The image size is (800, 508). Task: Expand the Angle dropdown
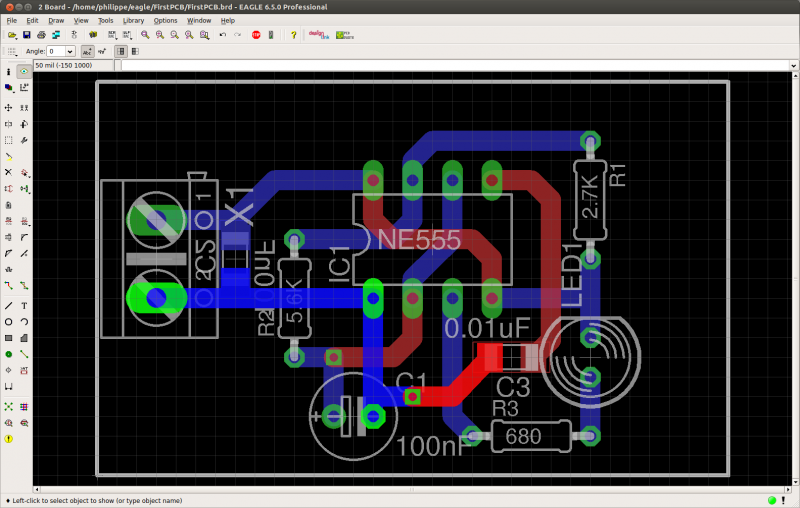[x=70, y=51]
